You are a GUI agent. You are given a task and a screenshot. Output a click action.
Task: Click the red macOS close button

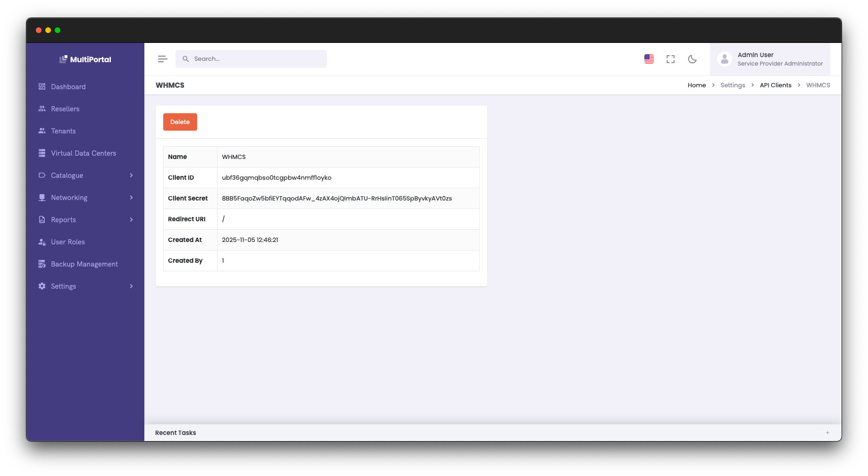click(x=39, y=30)
